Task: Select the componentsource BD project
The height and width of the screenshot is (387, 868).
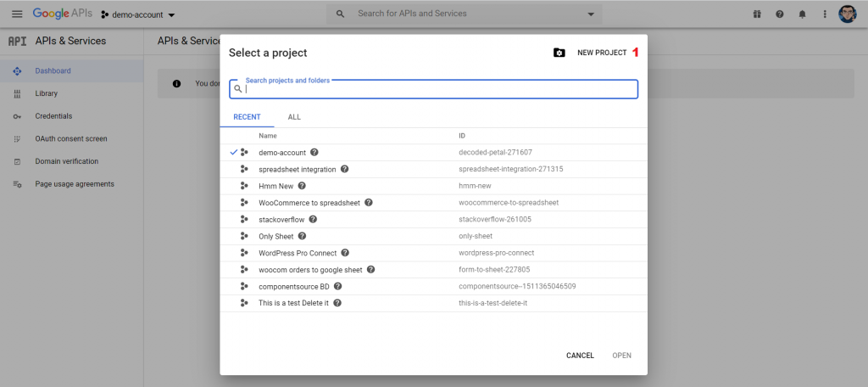Action: (x=433, y=287)
